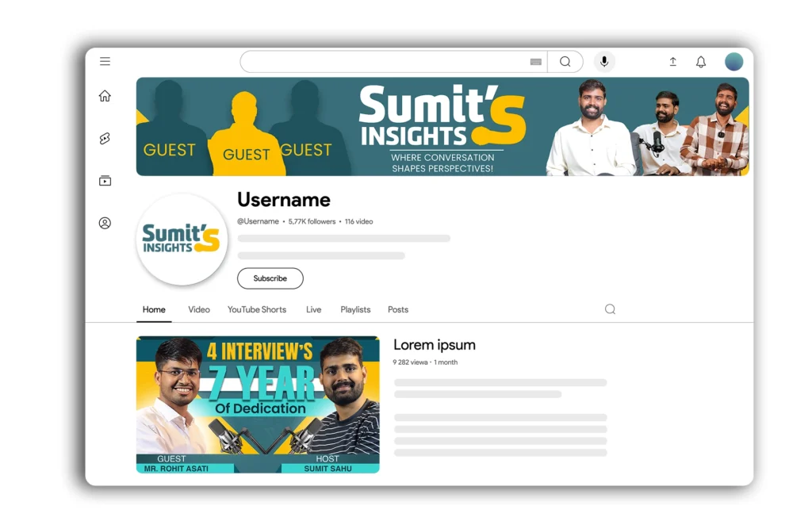Open the Lorem ipsum video title
Viewport: 812px width, 525px height.
pyautogui.click(x=435, y=345)
